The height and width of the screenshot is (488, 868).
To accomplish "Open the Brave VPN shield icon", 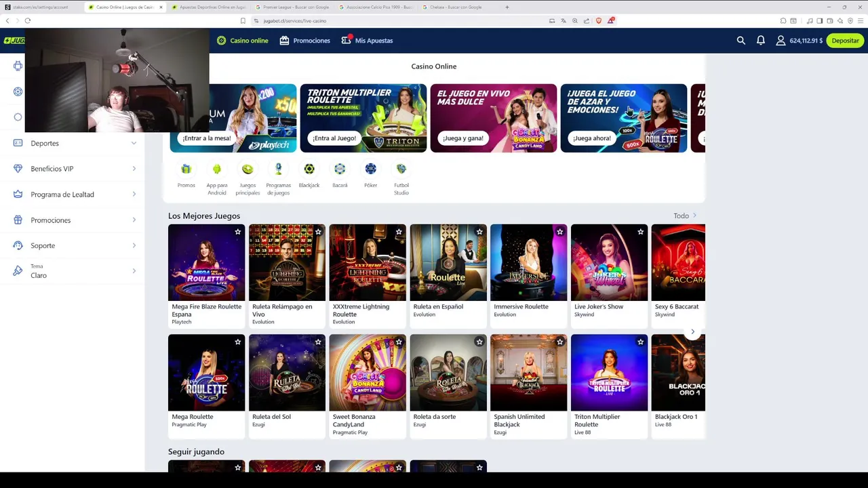I will [x=850, y=21].
